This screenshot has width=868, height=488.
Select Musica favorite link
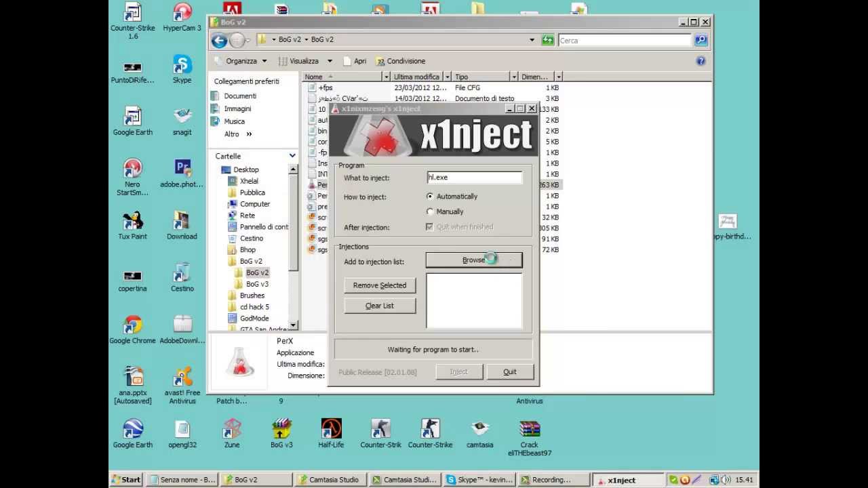tap(234, 121)
